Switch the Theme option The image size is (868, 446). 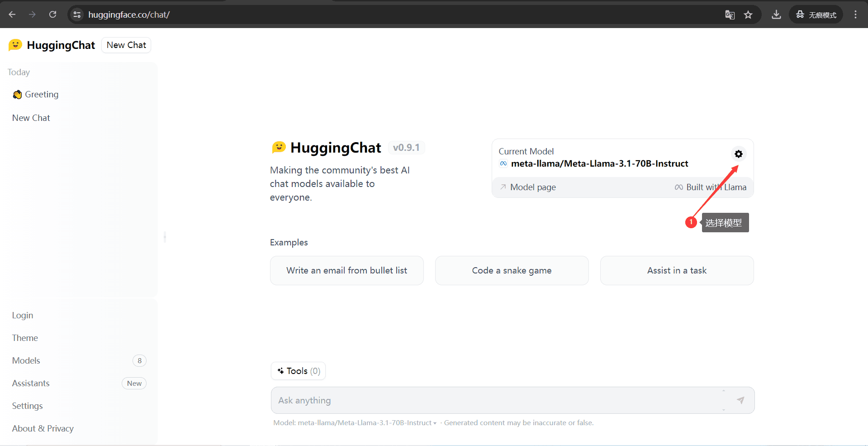pyautogui.click(x=25, y=338)
